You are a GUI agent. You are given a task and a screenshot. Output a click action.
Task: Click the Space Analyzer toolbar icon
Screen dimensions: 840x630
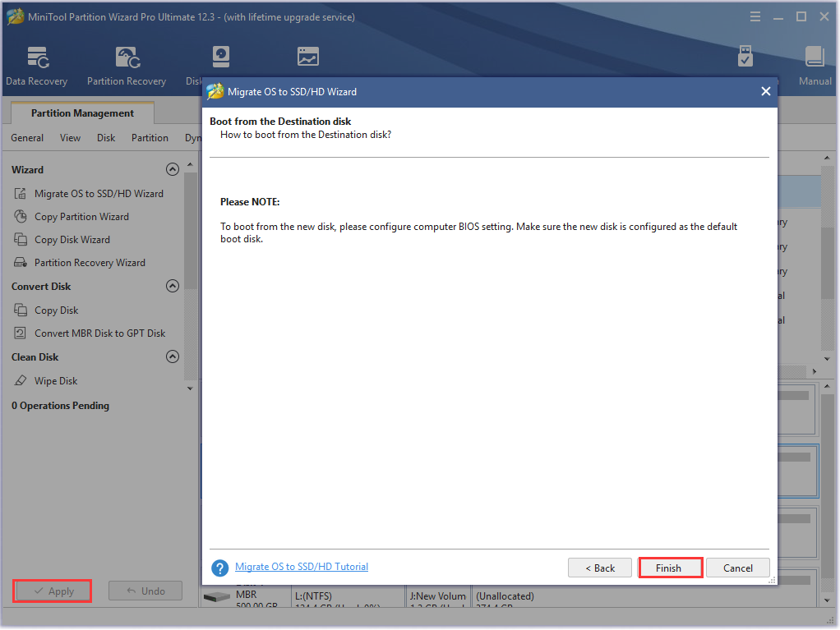[x=308, y=57]
